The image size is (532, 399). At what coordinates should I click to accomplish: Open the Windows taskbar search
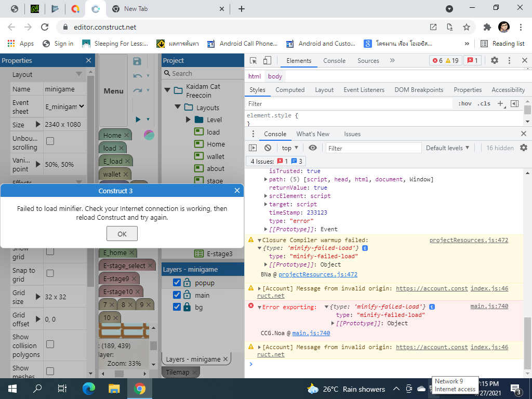click(x=37, y=389)
